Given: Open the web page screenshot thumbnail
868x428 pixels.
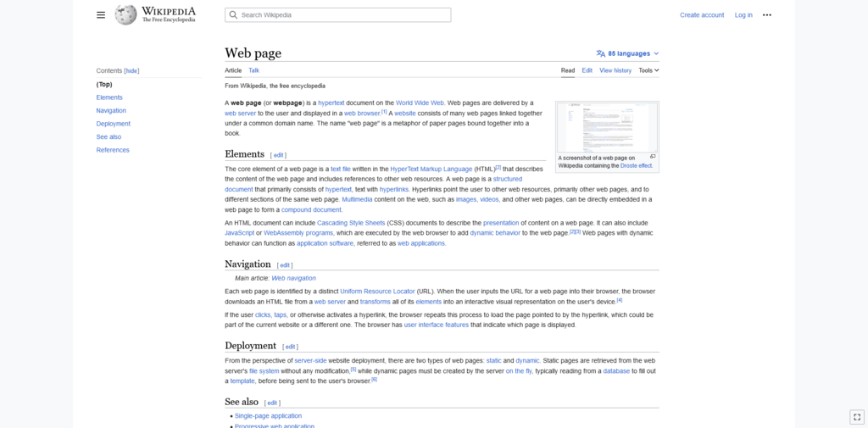Looking at the screenshot, I should (607, 127).
